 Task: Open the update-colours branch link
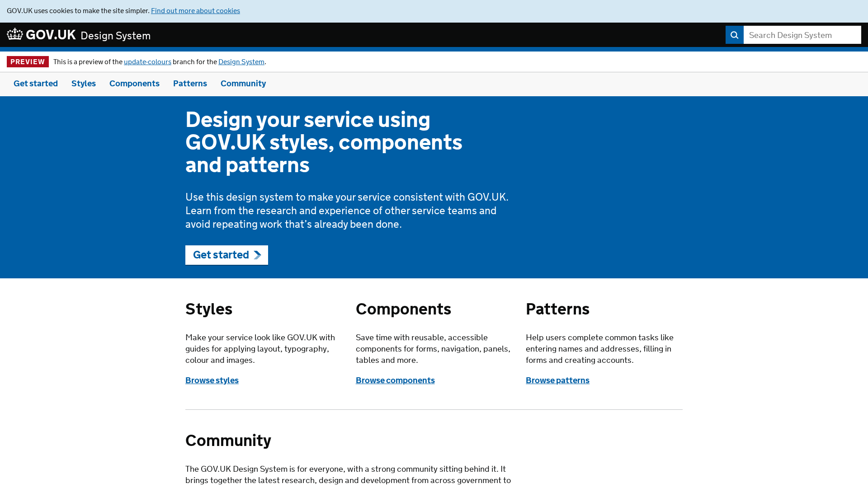[x=147, y=62]
